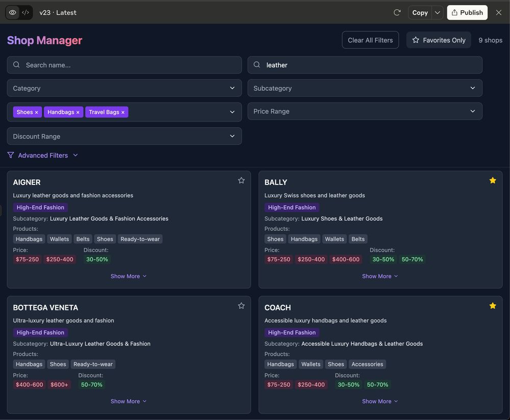Open the Discount Range dropdown
The width and height of the screenshot is (510, 420).
click(x=124, y=136)
